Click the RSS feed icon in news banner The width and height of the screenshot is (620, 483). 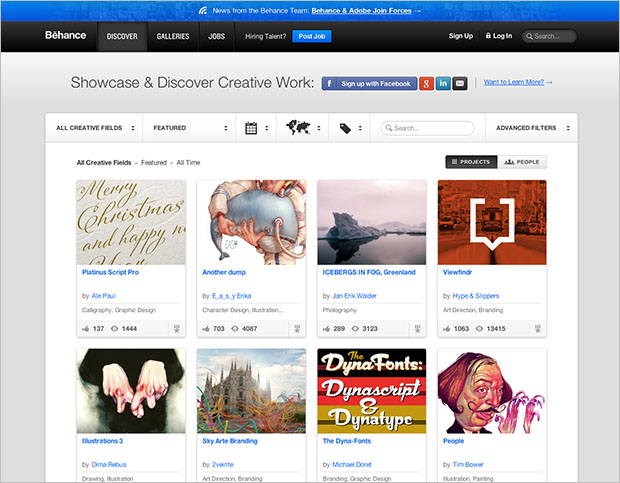[203, 11]
